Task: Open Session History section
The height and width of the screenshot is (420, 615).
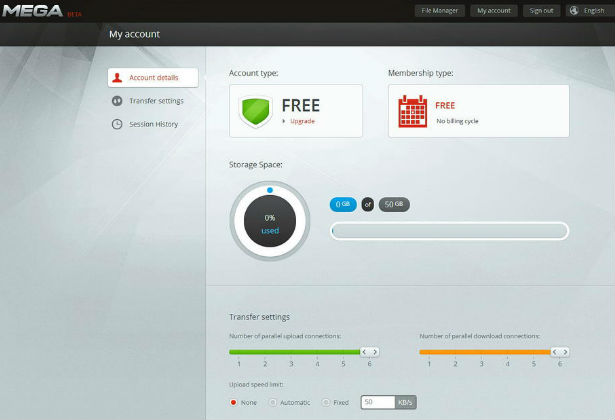Action: pyautogui.click(x=153, y=124)
